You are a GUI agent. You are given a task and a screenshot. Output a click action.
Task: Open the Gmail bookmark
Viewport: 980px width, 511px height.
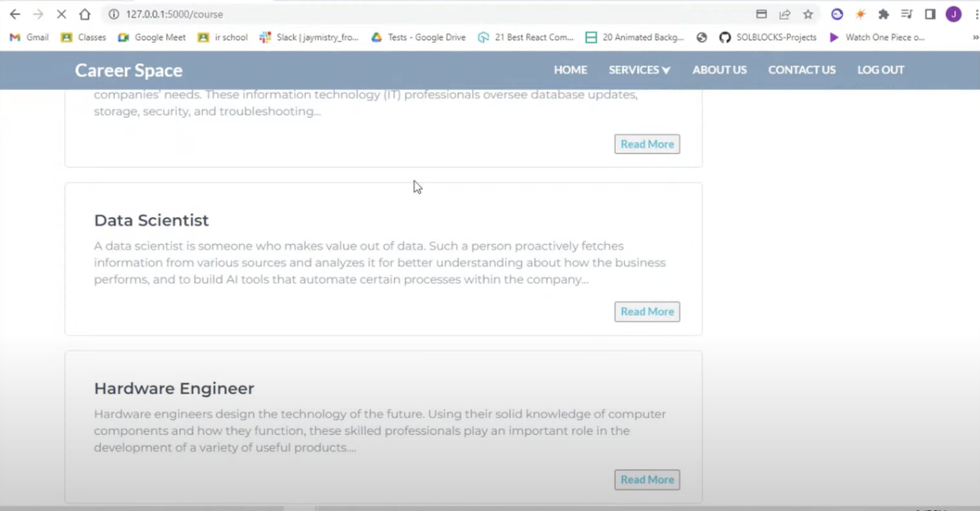pos(29,37)
